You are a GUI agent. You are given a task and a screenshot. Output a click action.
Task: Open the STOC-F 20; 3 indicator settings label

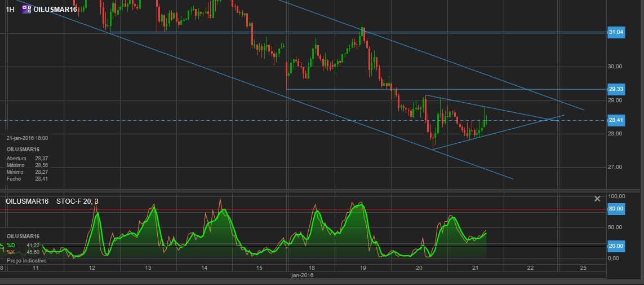point(77,201)
